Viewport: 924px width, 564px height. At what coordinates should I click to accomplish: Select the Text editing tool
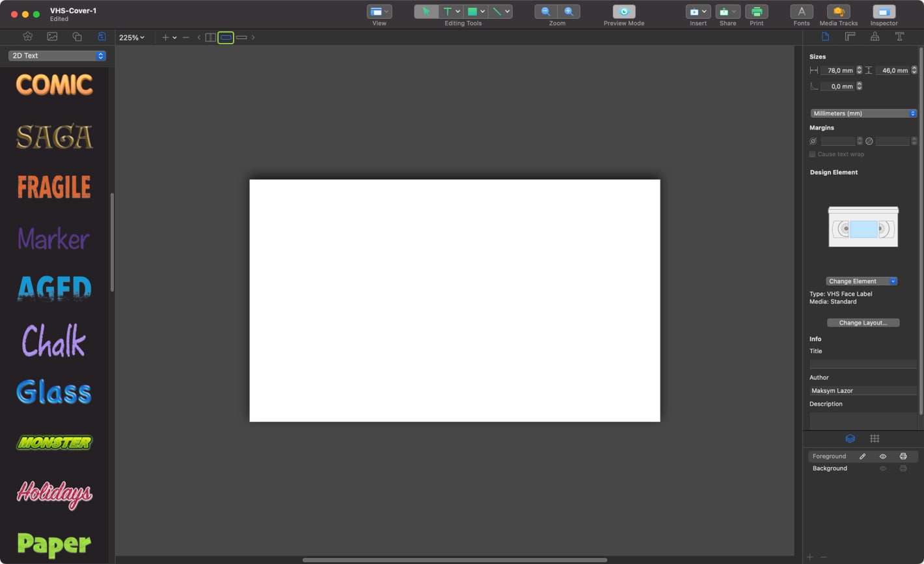[x=449, y=11]
